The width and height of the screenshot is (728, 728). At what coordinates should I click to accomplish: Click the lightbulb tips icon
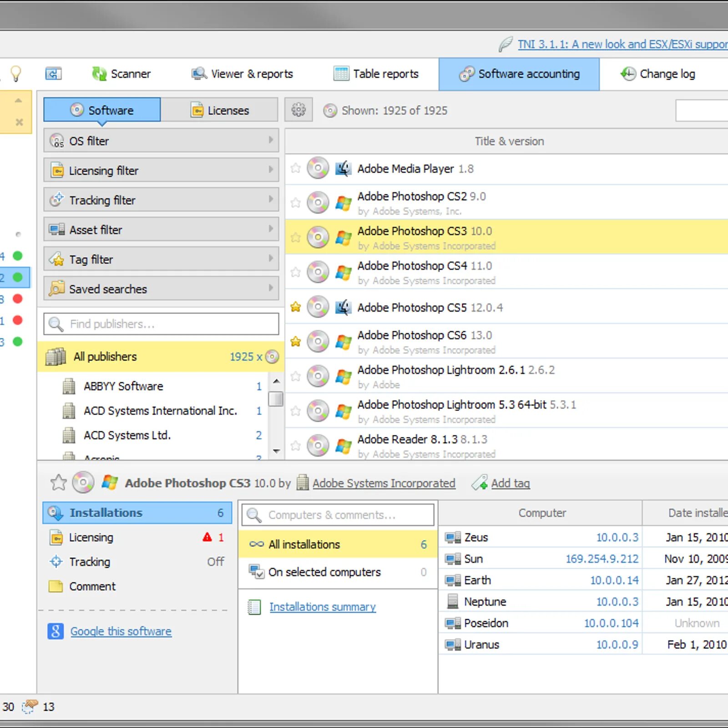16,74
